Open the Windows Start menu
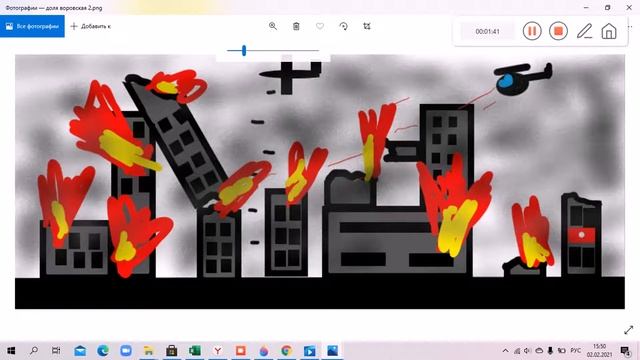 [11, 351]
